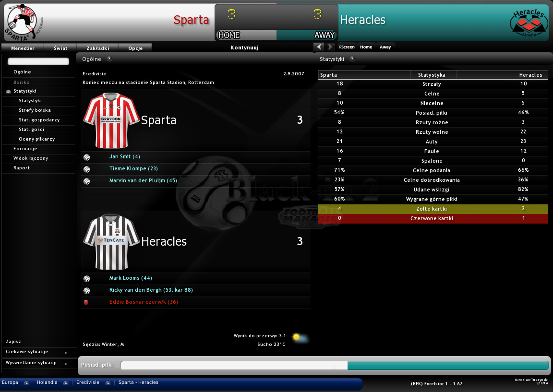
Task: Click the Kontynuuj button
Action: pos(244,48)
